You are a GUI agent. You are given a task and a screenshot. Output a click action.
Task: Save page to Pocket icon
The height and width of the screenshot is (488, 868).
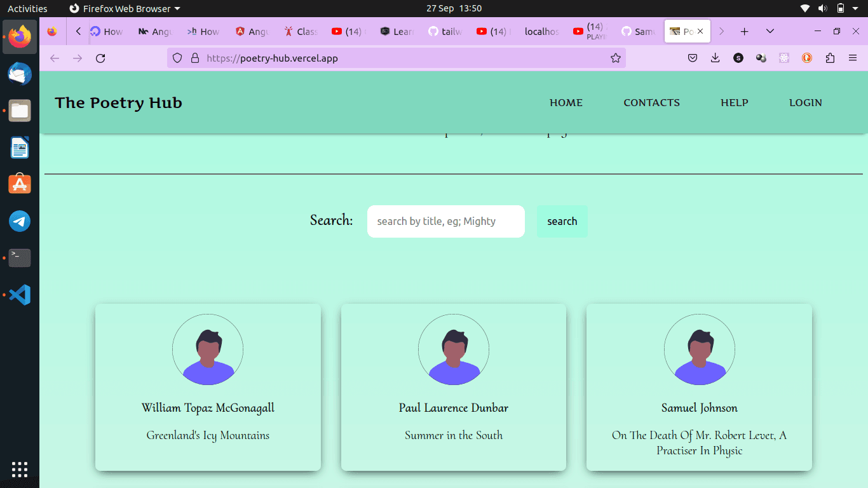point(693,58)
